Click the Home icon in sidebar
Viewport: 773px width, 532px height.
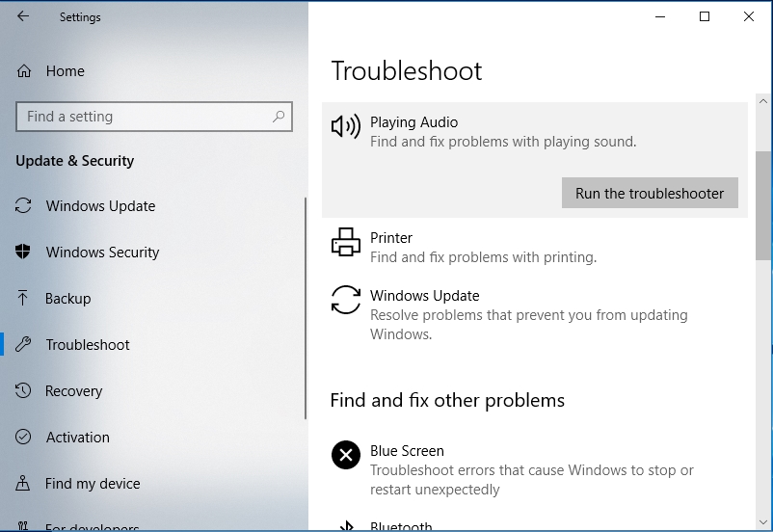point(24,71)
